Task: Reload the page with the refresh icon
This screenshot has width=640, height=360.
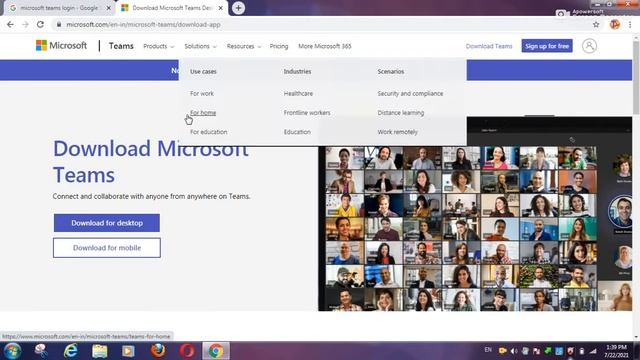Action: coord(40,24)
